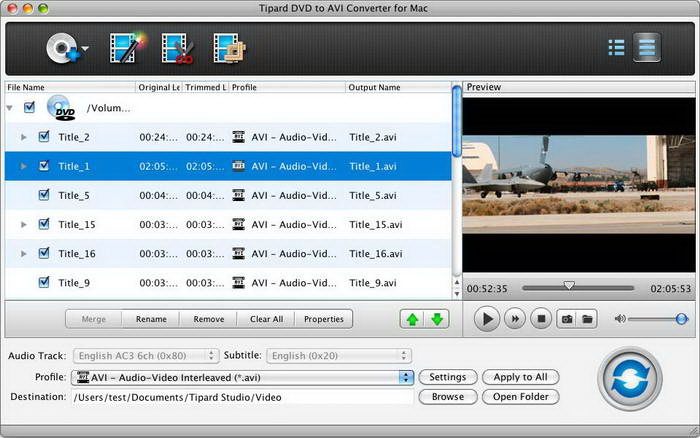The width and height of the screenshot is (700, 438).
Task: Expand the Title_2 chapters
Action: pyautogui.click(x=24, y=137)
